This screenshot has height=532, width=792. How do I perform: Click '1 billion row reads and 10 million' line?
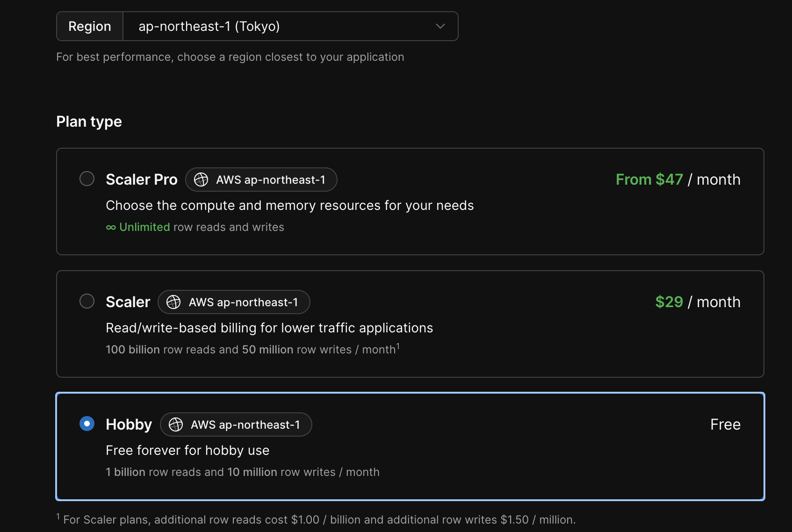(x=243, y=472)
